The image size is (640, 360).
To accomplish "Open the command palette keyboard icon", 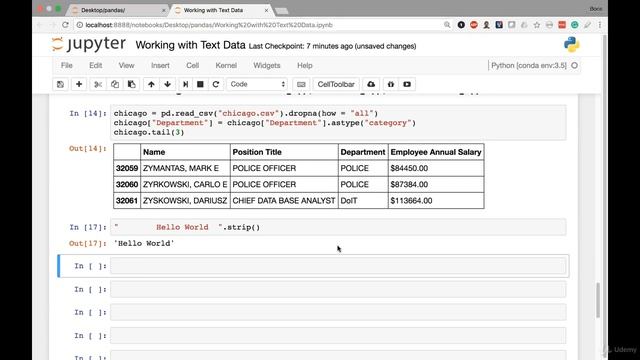I will click(301, 84).
